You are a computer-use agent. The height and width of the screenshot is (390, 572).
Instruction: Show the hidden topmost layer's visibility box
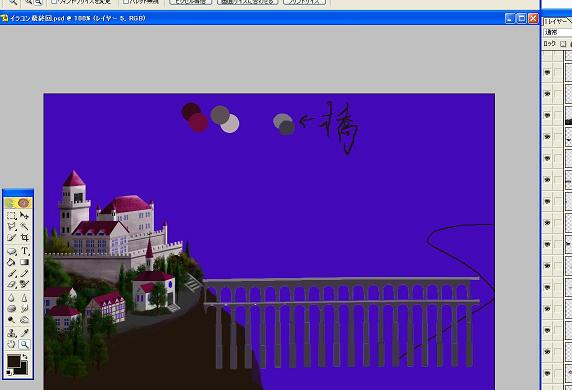547,57
